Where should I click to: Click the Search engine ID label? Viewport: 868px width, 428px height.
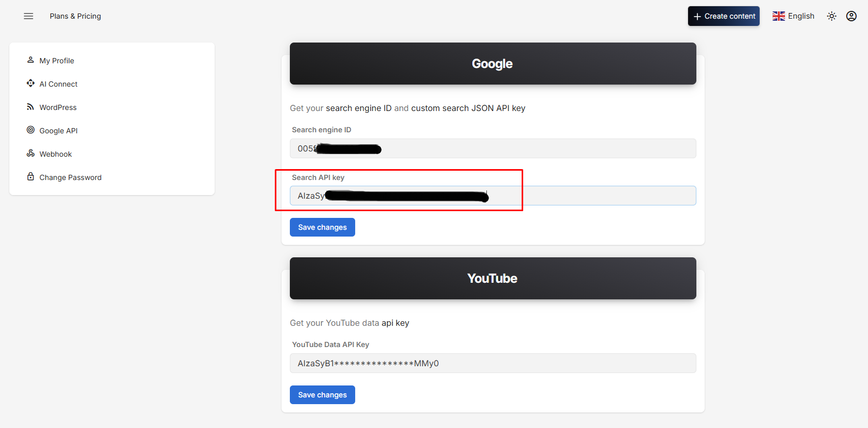coord(321,130)
